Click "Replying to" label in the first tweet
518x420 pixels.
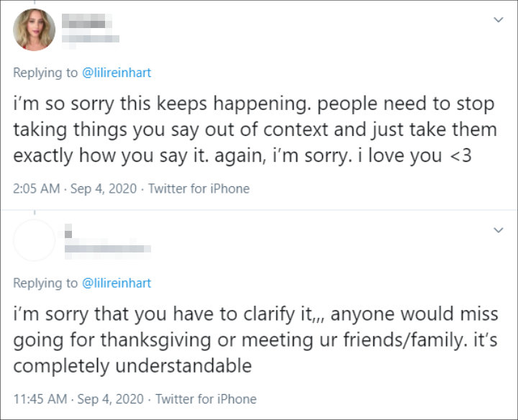45,73
